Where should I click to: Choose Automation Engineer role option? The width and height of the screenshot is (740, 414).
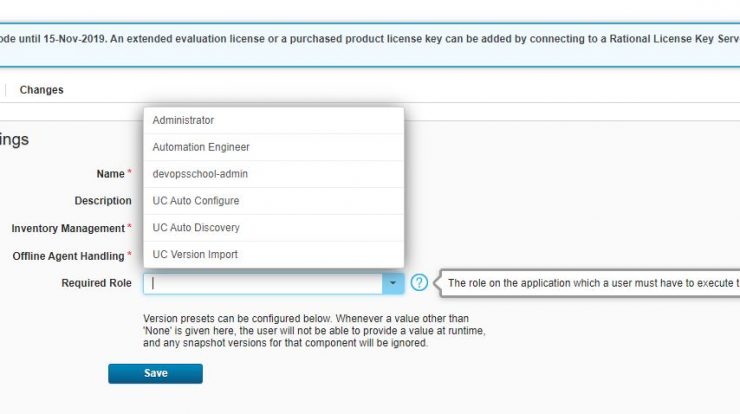click(x=274, y=147)
